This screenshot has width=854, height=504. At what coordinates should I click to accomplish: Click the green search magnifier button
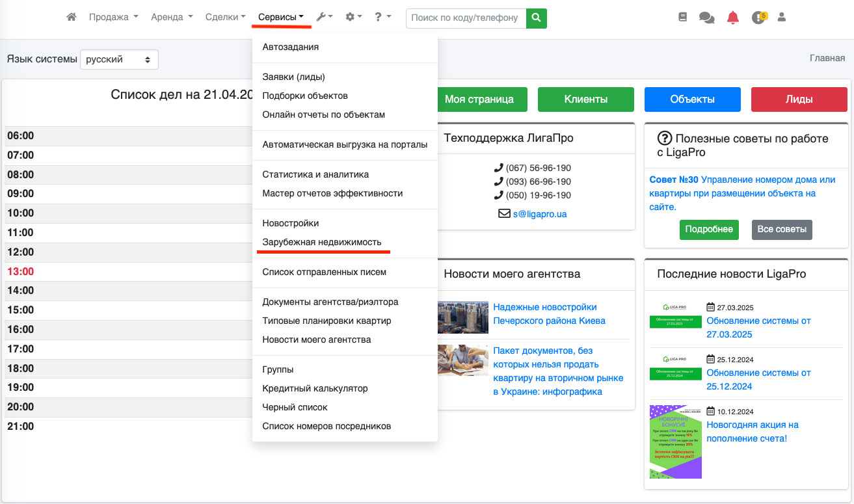(x=536, y=18)
